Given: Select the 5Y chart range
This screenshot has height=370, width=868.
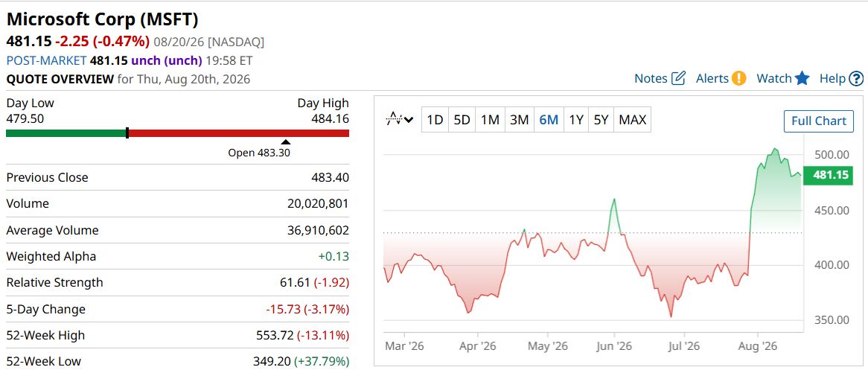Looking at the screenshot, I should [601, 120].
